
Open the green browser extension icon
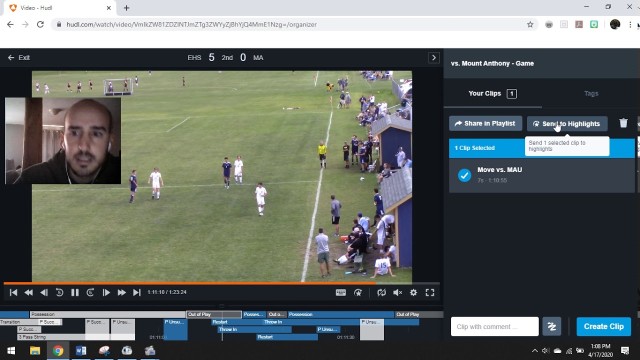(x=594, y=24)
